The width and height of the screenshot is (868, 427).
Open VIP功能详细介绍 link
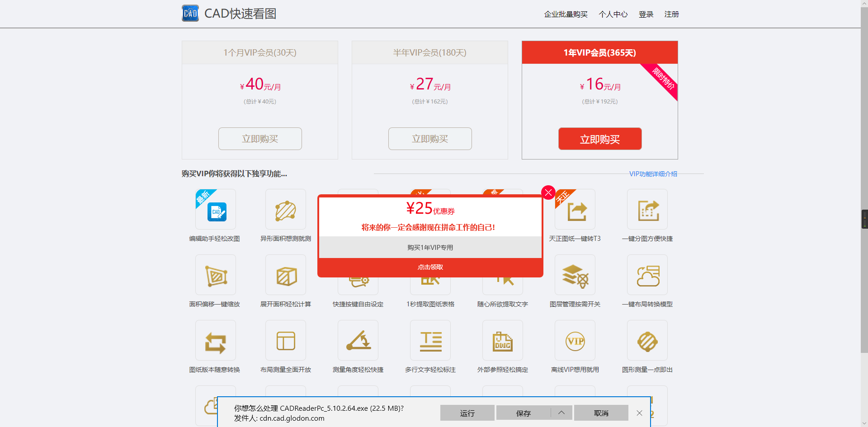[653, 174]
